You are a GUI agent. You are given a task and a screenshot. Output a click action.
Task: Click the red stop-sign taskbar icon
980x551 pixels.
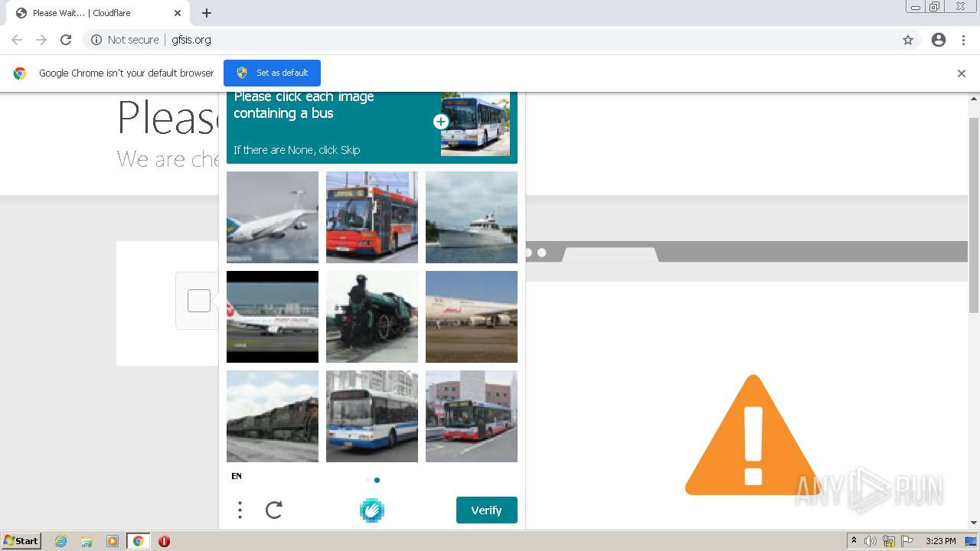164,541
